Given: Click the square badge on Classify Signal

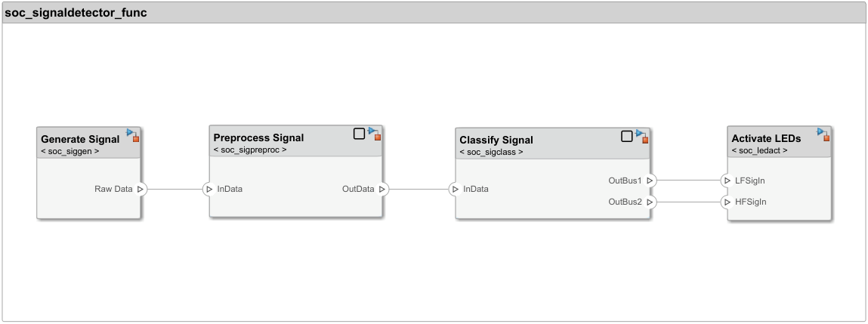Looking at the screenshot, I should click(x=626, y=136).
